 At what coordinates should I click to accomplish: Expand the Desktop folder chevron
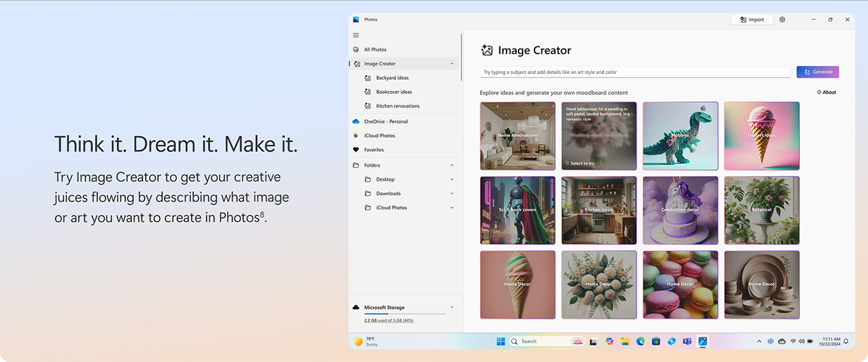click(452, 179)
